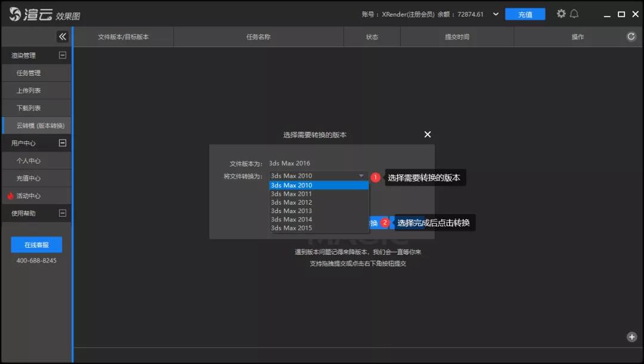Collapse the 用户中心 section
Screen dimensions: 644x364
coord(62,143)
